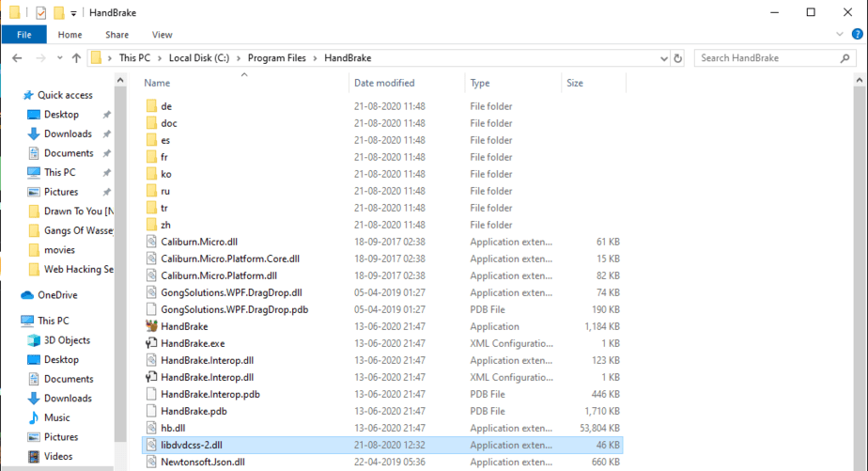Click the Help question mark icon
Viewport: 868px width, 471px height.
point(856,35)
